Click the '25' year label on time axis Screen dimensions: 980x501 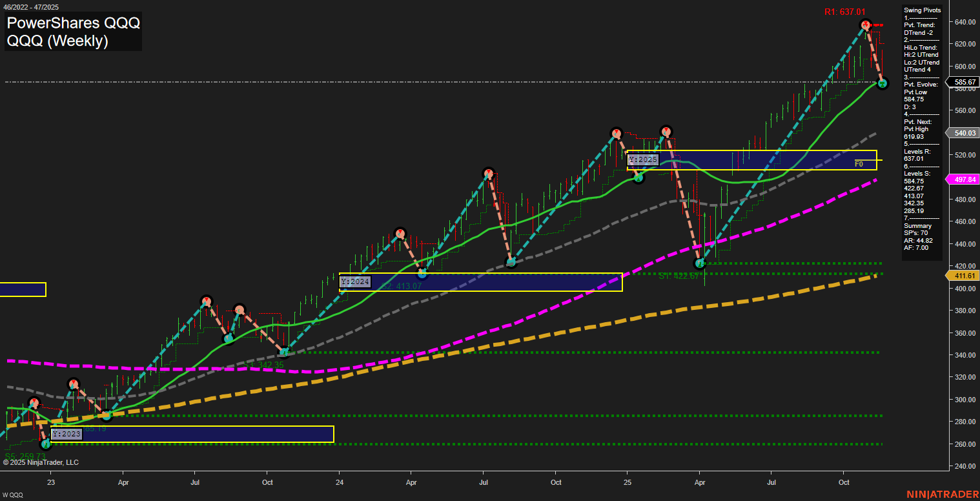(628, 482)
